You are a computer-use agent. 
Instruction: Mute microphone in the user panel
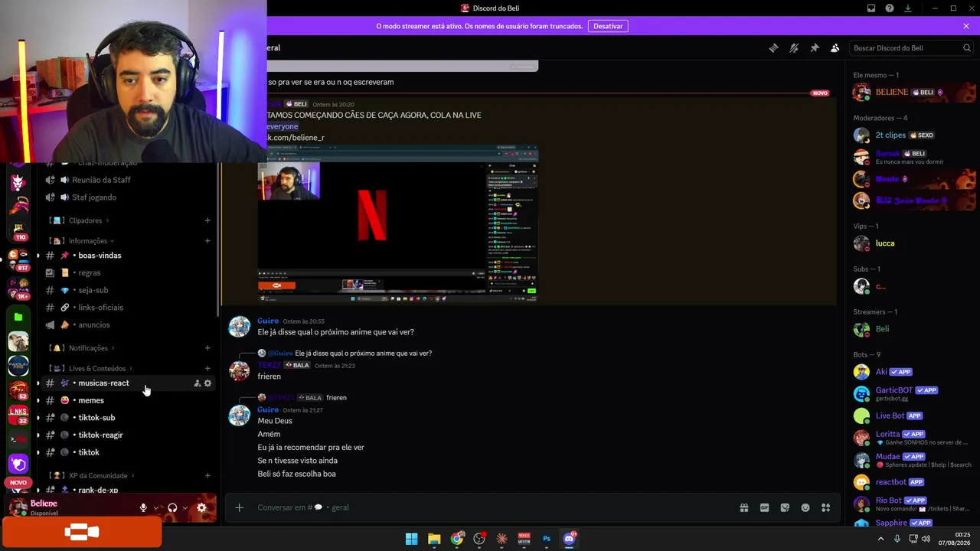coord(143,507)
